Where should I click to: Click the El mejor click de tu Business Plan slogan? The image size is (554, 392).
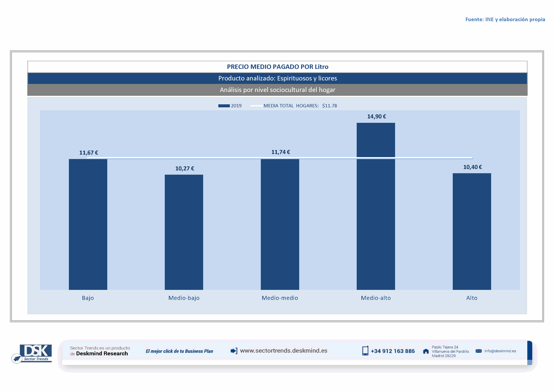pyautogui.click(x=179, y=351)
